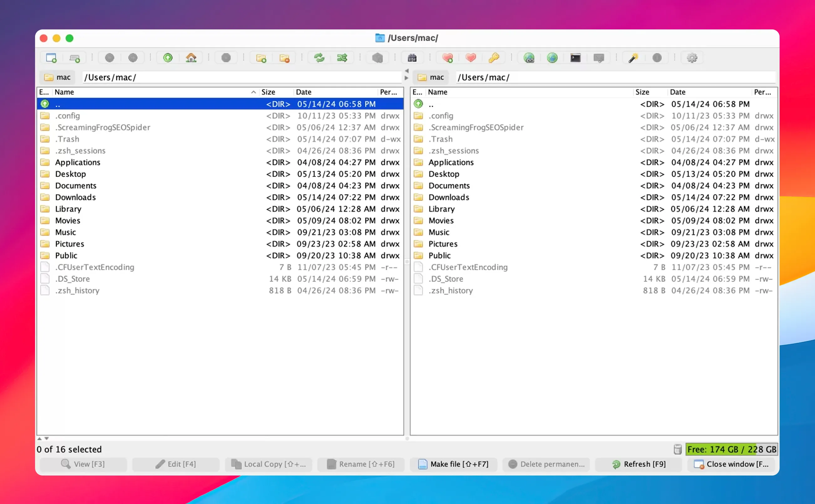The width and height of the screenshot is (815, 504).
Task: Click Edit [F4] button
Action: tap(176, 464)
